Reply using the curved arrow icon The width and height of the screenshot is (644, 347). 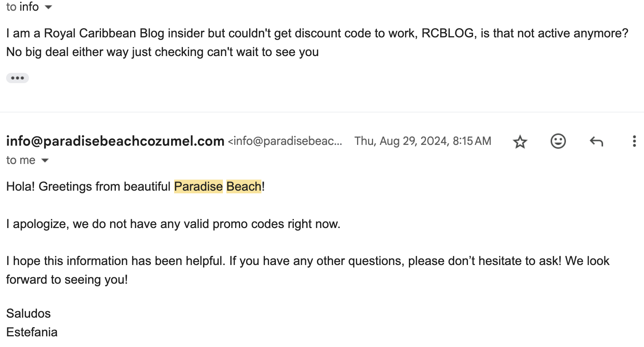[596, 141]
